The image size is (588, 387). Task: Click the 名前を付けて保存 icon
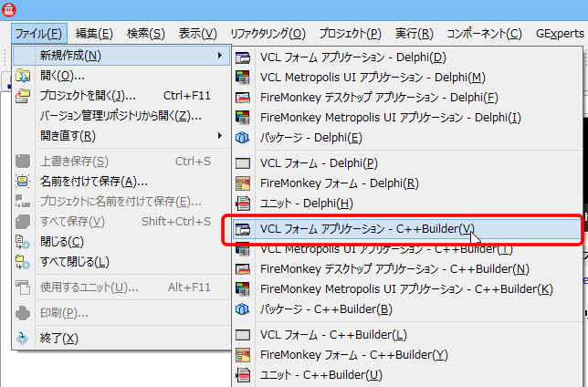coord(23,182)
